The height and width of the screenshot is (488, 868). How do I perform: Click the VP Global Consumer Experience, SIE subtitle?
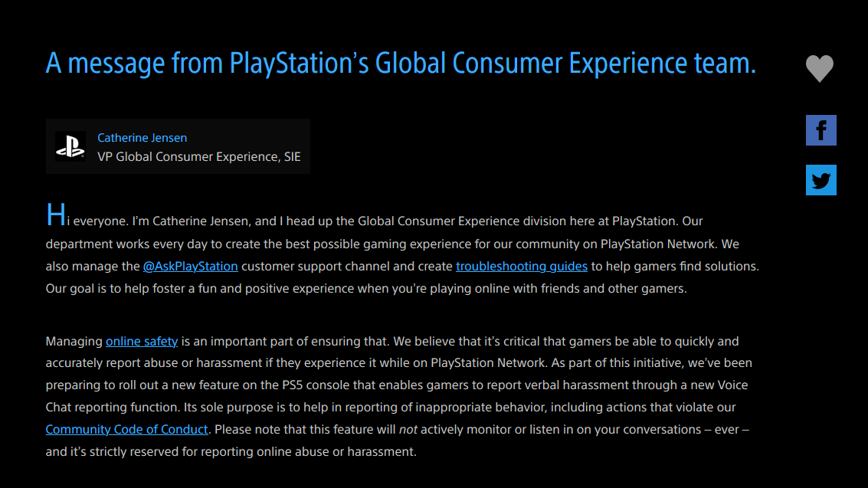pos(199,157)
